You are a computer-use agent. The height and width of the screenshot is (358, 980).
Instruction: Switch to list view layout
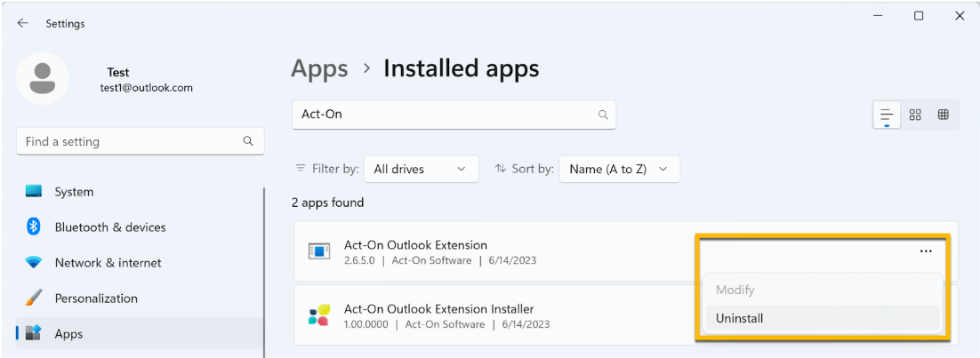click(x=887, y=115)
